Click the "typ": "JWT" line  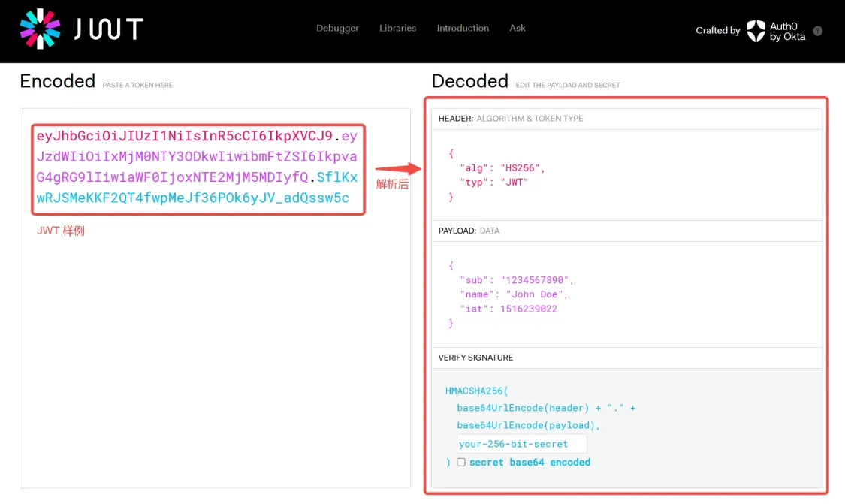pyautogui.click(x=494, y=183)
